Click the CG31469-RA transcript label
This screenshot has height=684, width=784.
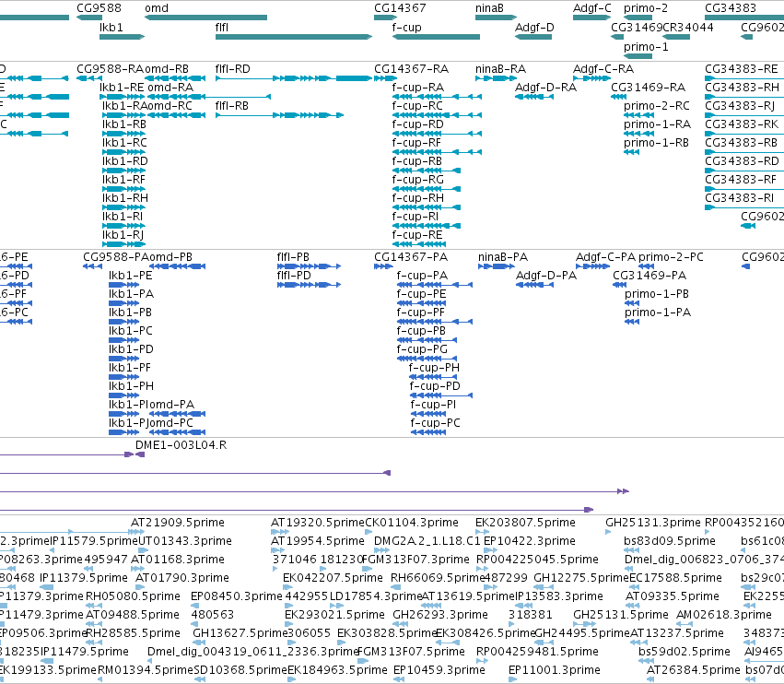(648, 87)
